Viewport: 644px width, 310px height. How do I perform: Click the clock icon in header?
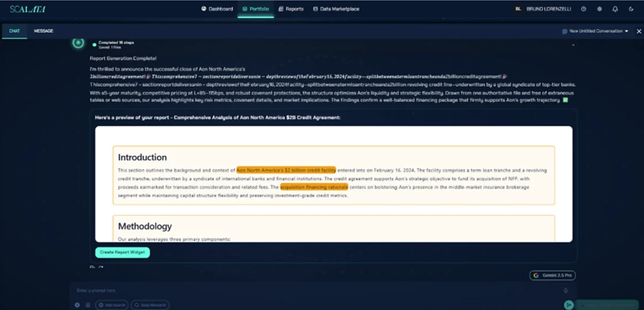click(x=584, y=9)
